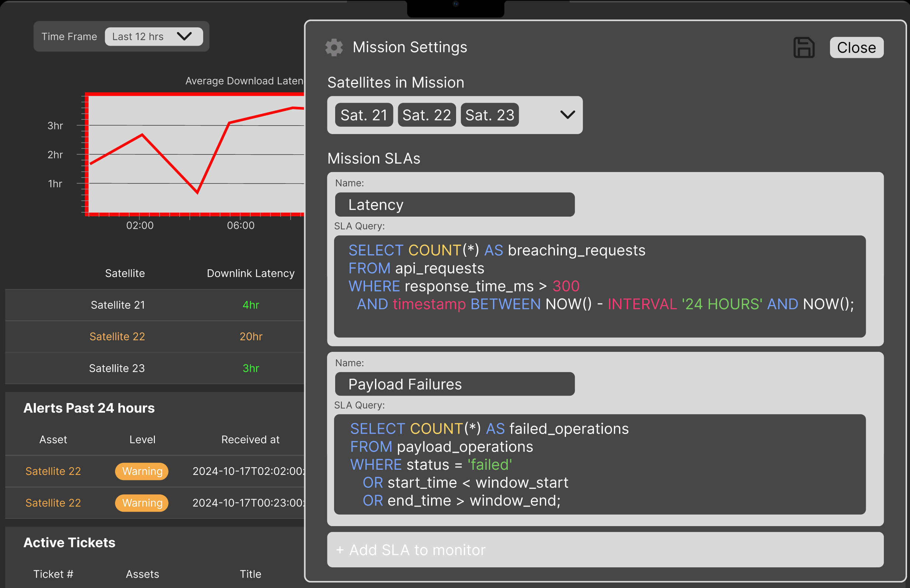Click inside the failed_operations SLA query editor
The height and width of the screenshot is (588, 910).
click(x=600, y=464)
